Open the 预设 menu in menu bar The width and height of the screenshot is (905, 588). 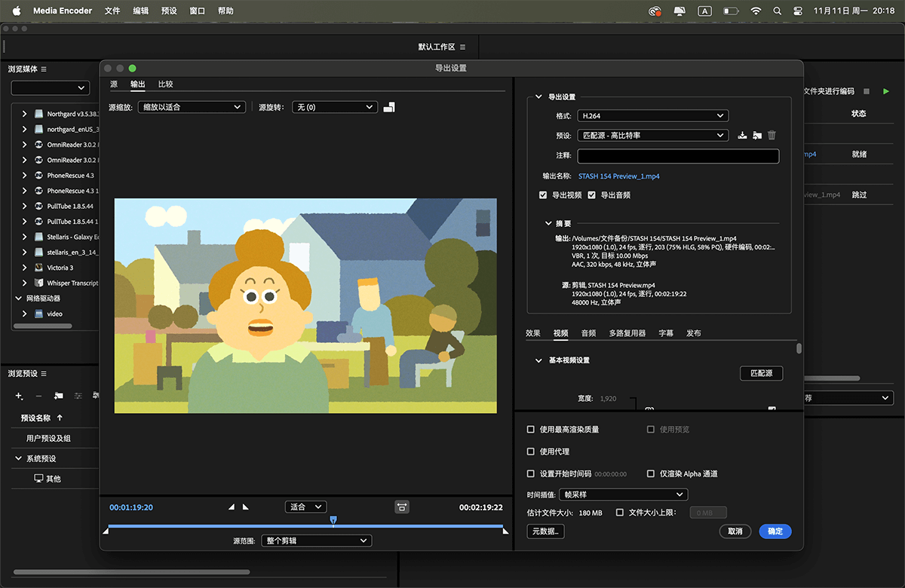coord(169,11)
